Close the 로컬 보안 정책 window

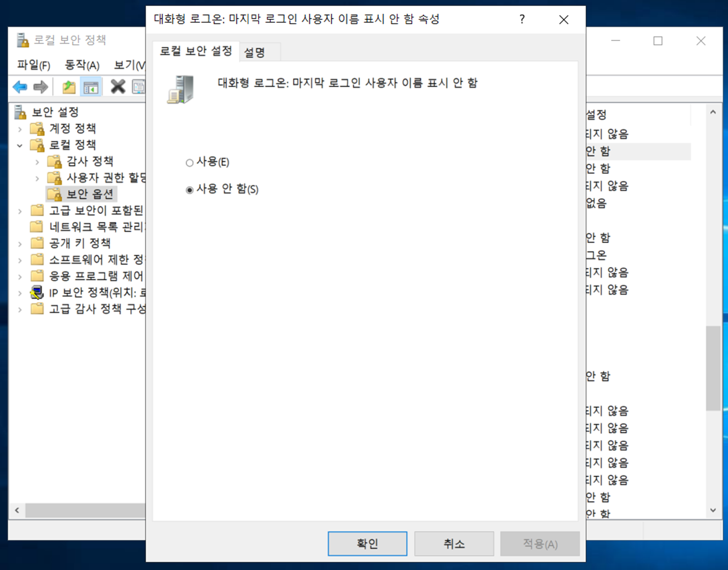click(701, 41)
